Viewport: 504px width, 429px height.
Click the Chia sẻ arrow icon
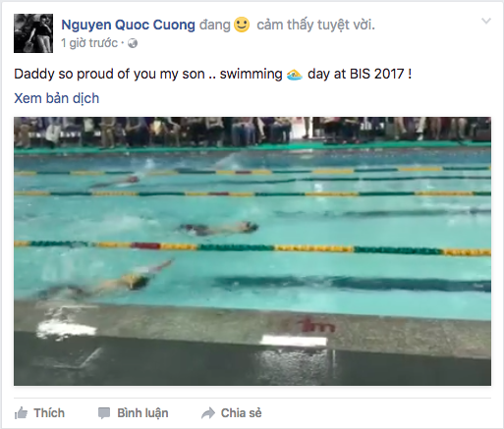click(208, 413)
